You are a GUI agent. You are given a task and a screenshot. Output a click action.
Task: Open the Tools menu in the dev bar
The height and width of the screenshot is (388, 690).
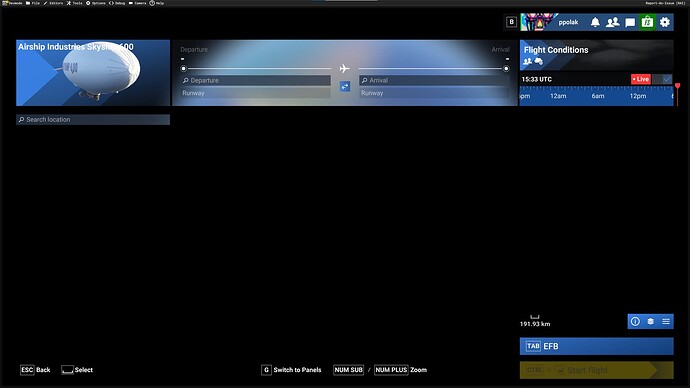(74, 3)
